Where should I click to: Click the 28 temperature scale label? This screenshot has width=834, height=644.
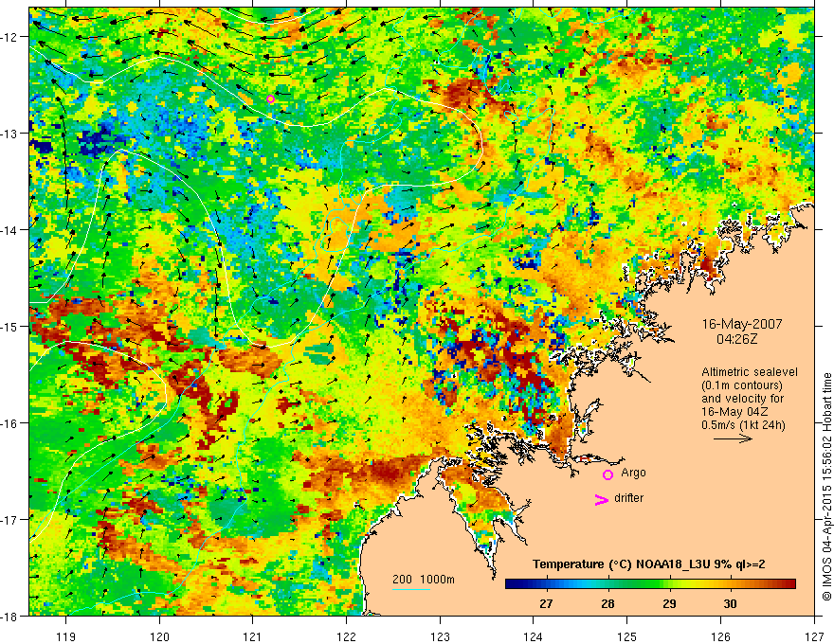click(607, 603)
